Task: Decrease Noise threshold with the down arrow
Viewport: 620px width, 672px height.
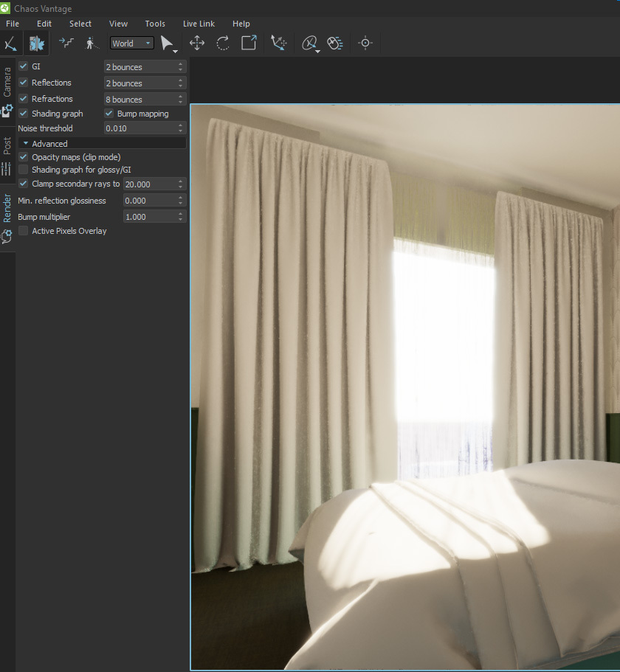Action: pyautogui.click(x=181, y=131)
